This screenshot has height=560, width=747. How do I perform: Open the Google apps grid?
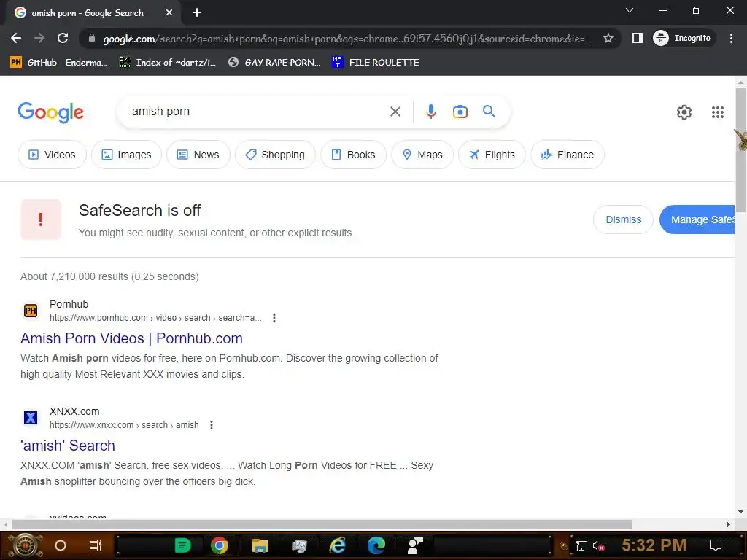718,112
